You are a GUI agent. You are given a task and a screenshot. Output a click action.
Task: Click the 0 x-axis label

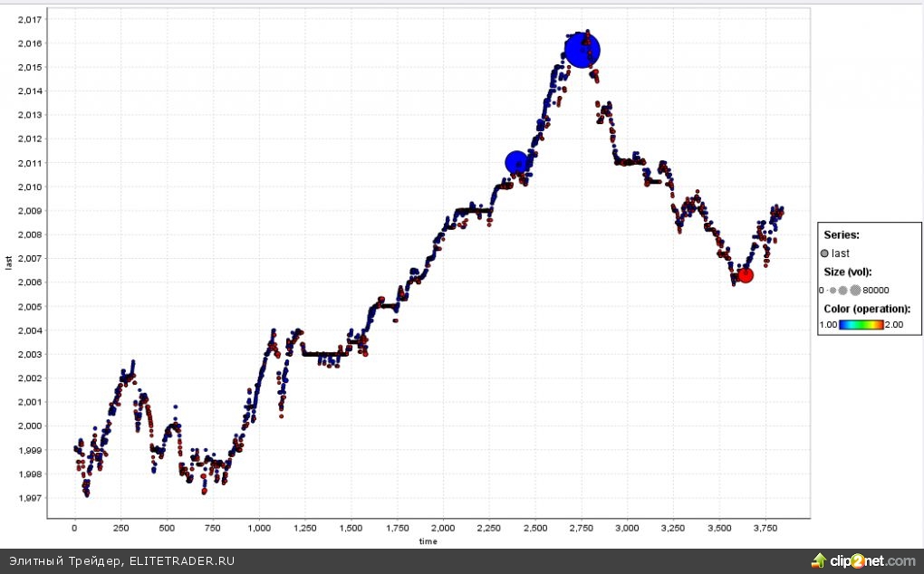coord(74,528)
